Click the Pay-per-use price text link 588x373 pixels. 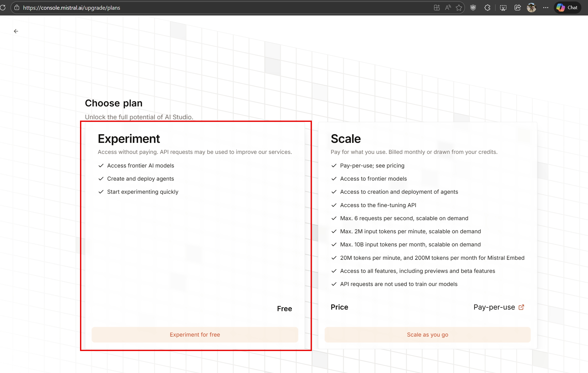point(494,307)
